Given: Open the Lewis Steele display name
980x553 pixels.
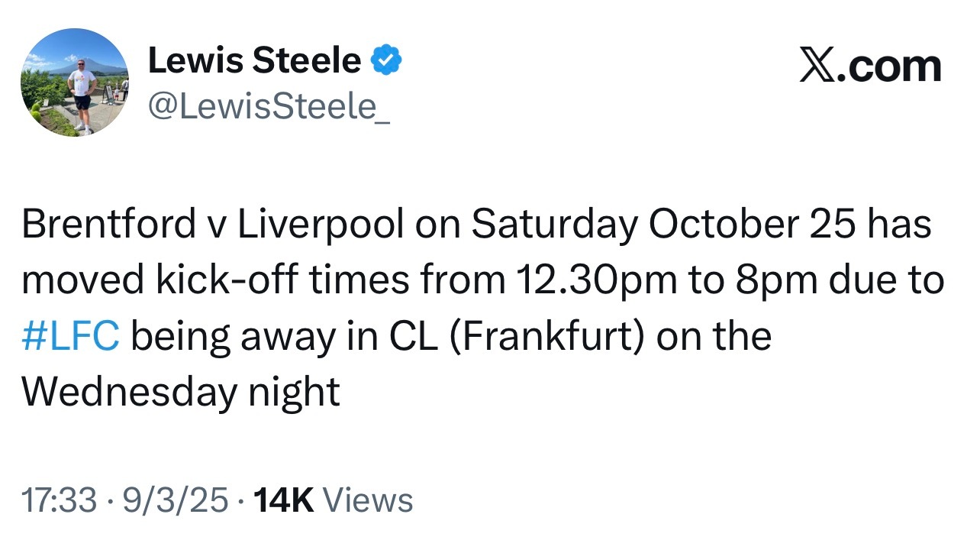Looking at the screenshot, I should [x=254, y=60].
